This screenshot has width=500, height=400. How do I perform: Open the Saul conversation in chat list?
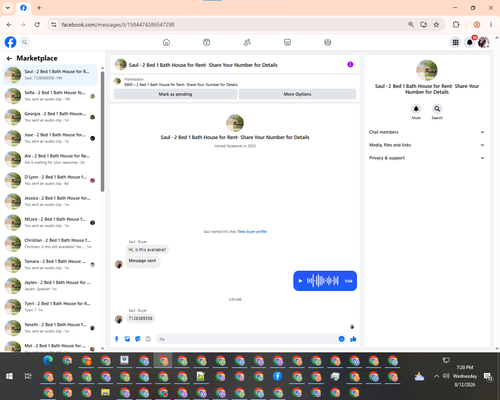50,75
